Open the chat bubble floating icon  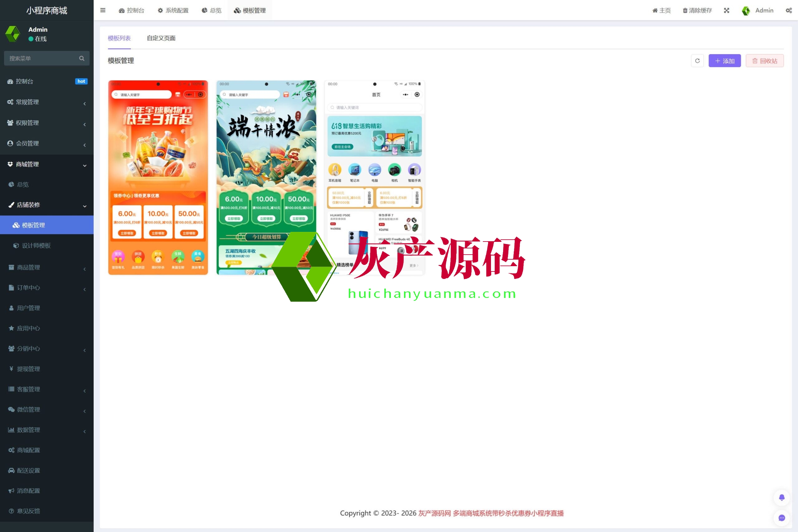tap(782, 518)
